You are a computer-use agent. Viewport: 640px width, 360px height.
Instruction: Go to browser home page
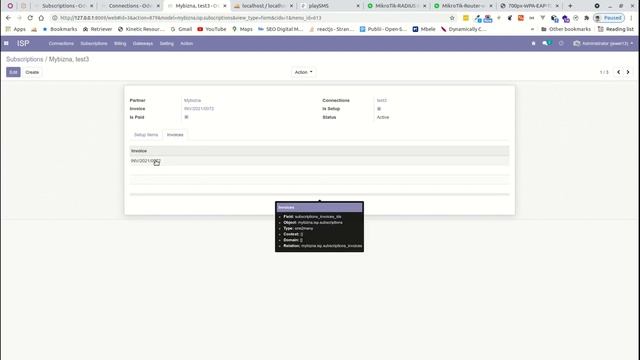(41, 18)
